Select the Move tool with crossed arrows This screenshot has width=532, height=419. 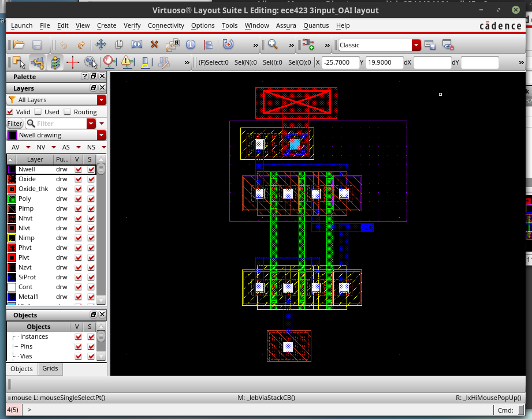pos(100,45)
